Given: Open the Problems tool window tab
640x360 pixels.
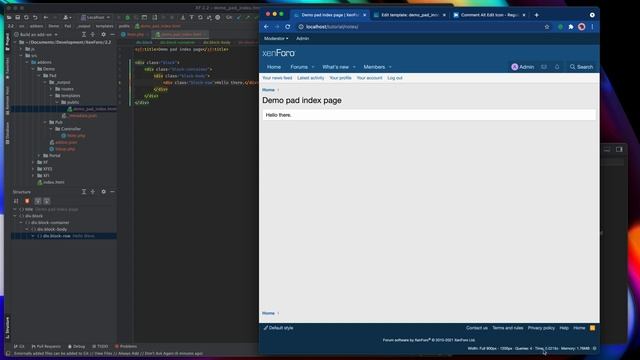Looking at the screenshot, I should [x=126, y=347].
